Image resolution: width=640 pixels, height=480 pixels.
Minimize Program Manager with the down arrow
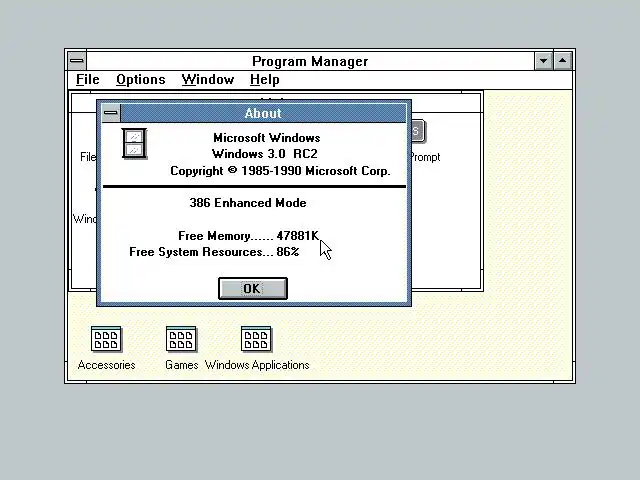coord(543,61)
